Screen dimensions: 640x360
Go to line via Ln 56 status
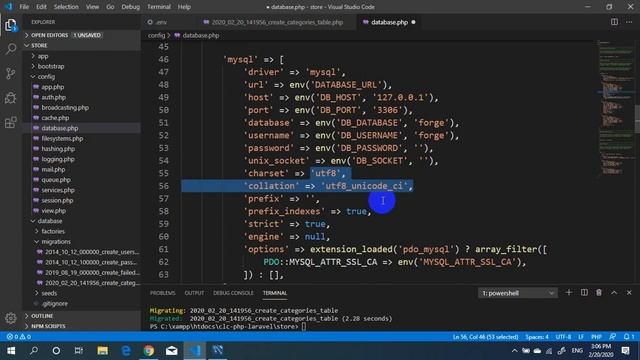(x=485, y=337)
